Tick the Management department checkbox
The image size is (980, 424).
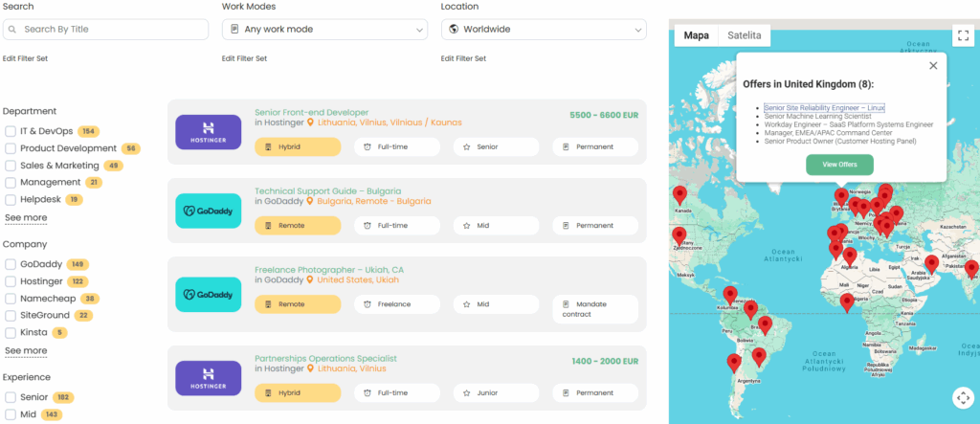click(x=10, y=183)
